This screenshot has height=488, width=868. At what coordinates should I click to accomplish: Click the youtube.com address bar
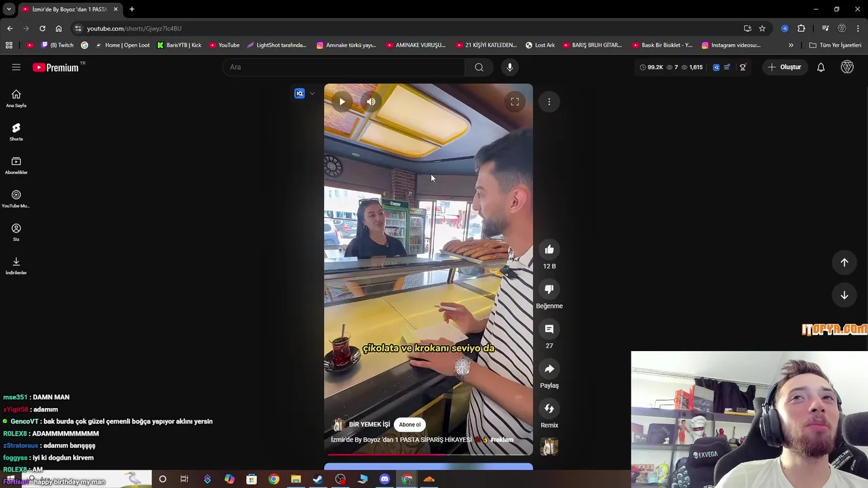coord(407,28)
